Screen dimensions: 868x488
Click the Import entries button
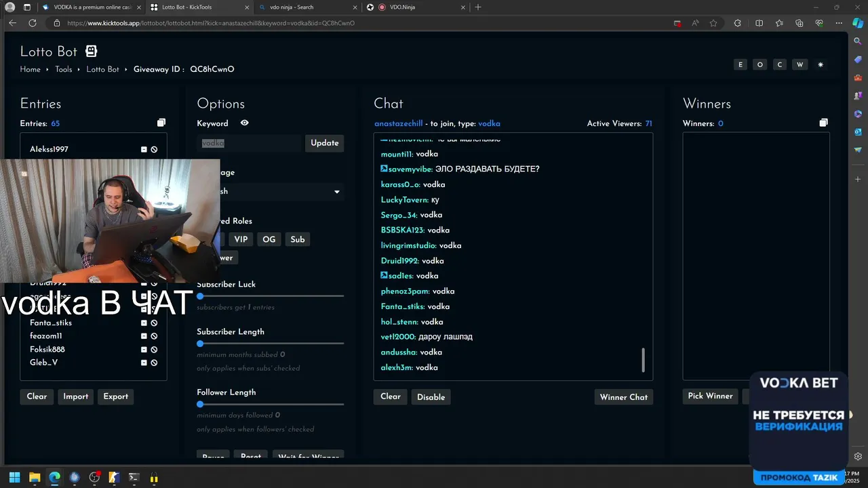click(x=75, y=396)
